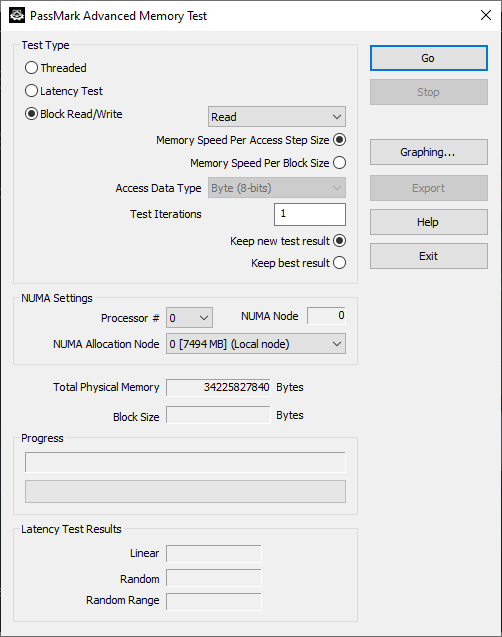Open the Graphing... dialog
The image size is (502, 637).
pos(428,152)
